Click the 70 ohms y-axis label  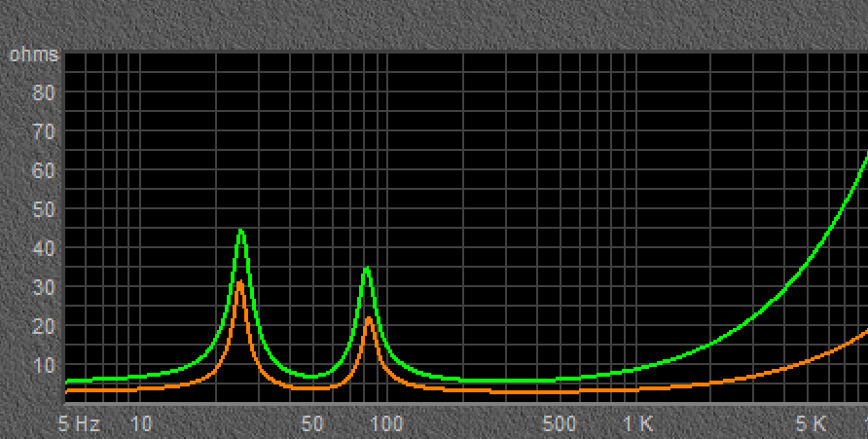(x=45, y=132)
